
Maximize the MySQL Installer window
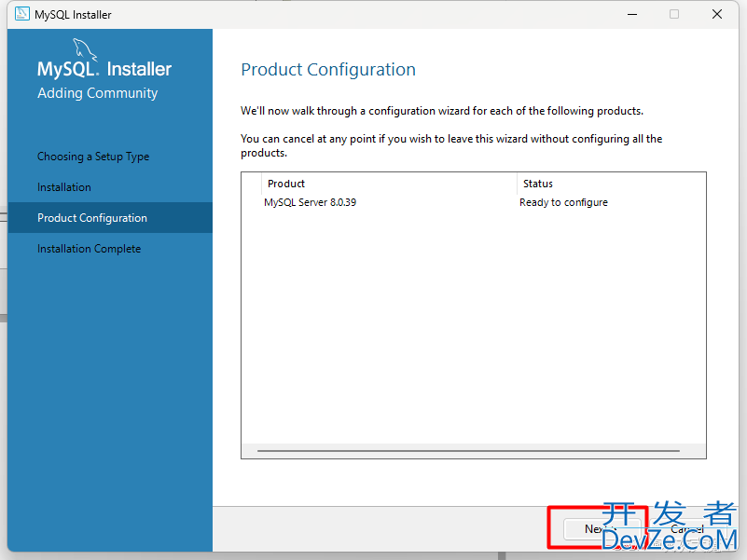(674, 14)
